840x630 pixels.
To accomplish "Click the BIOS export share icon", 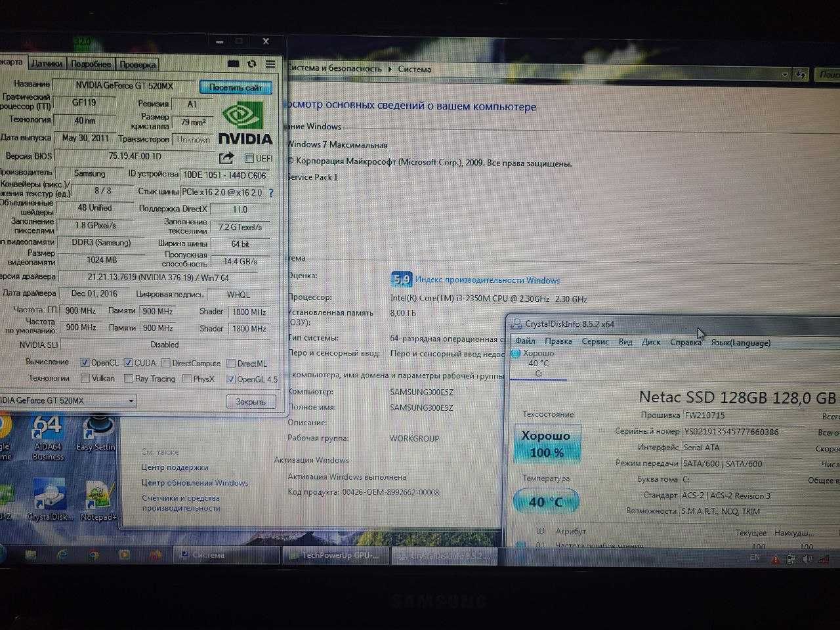I will click(226, 157).
